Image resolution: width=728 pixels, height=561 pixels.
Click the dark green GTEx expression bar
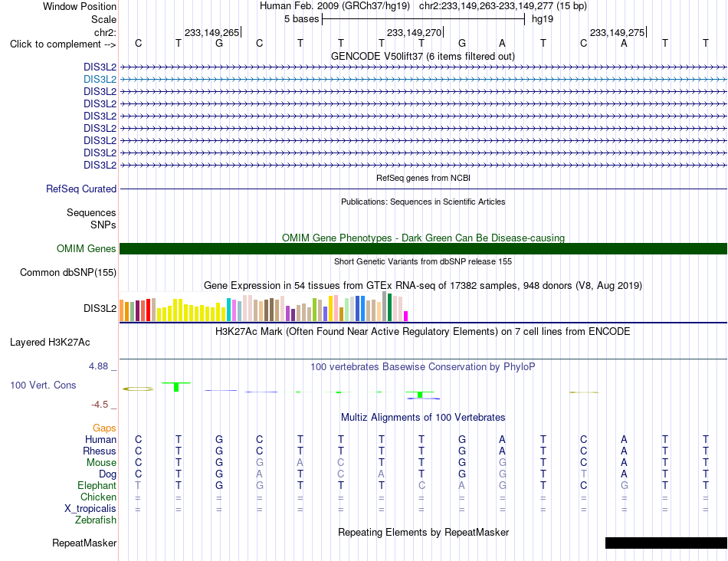pyautogui.click(x=389, y=307)
